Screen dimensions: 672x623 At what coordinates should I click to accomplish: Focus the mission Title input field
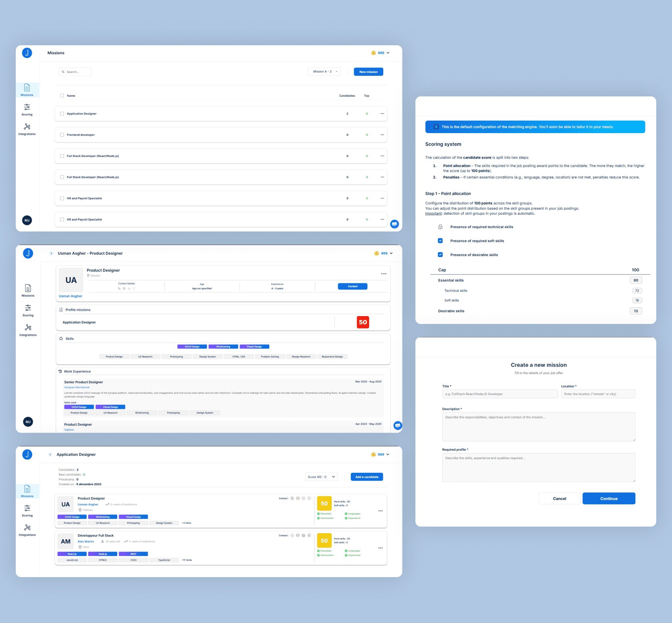click(500, 394)
